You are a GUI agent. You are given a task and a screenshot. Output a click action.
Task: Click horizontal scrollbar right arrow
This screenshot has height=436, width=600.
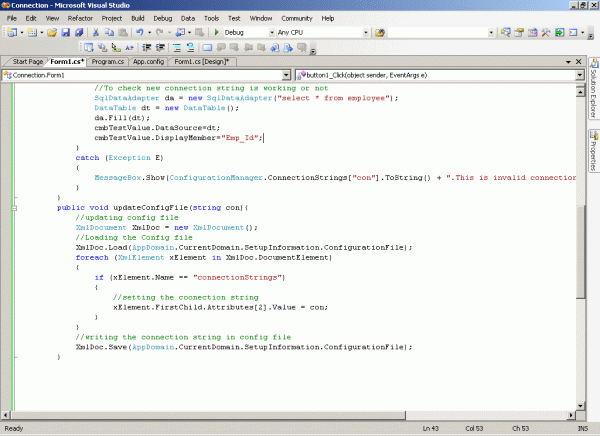tap(571, 415)
